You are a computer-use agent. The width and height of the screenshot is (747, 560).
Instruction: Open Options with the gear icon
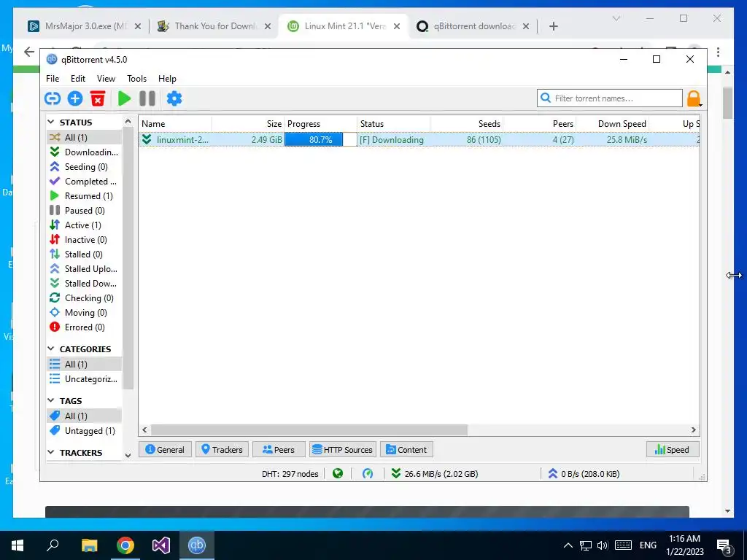point(174,98)
